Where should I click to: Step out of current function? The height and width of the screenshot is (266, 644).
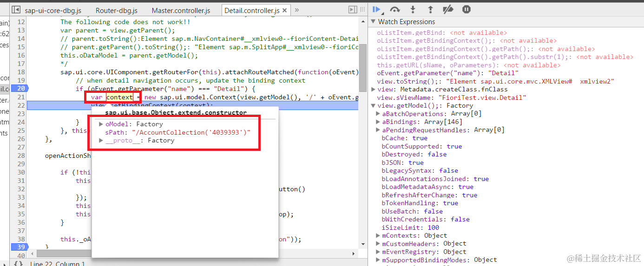tap(430, 9)
